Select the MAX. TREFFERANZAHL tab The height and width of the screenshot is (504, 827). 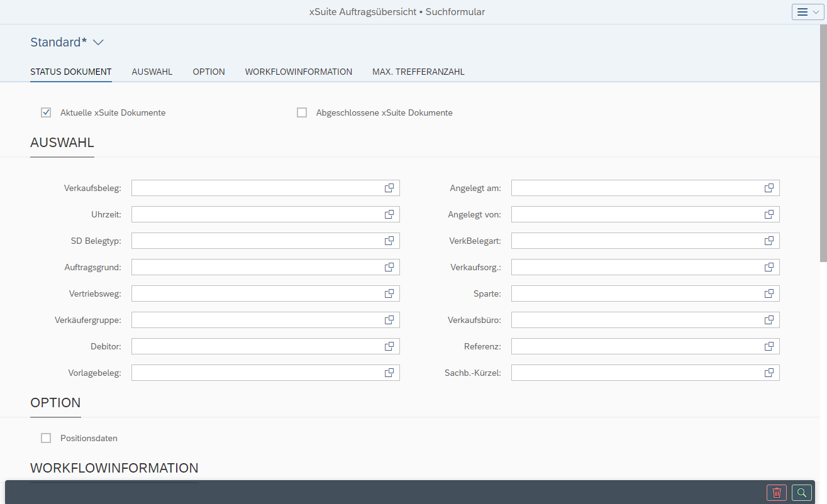[418, 72]
